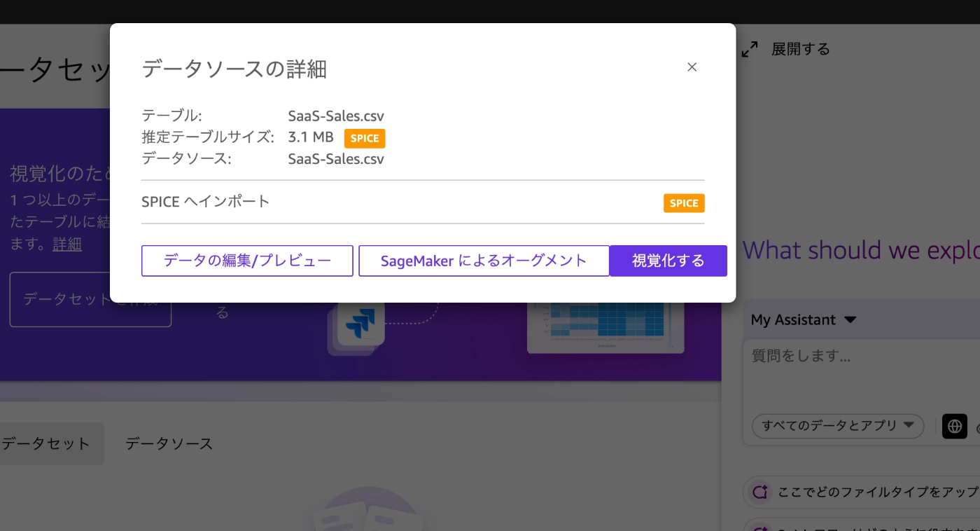Open the My Assistant dropdown
This screenshot has width=980, height=531.
pos(804,319)
